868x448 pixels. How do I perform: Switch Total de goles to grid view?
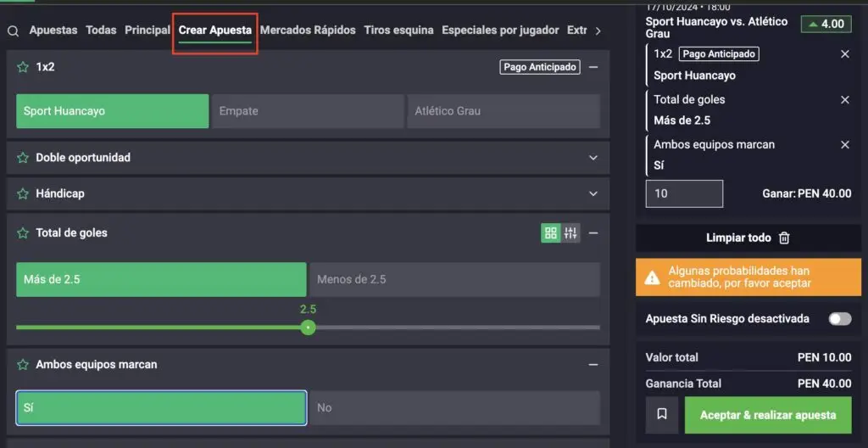(551, 233)
